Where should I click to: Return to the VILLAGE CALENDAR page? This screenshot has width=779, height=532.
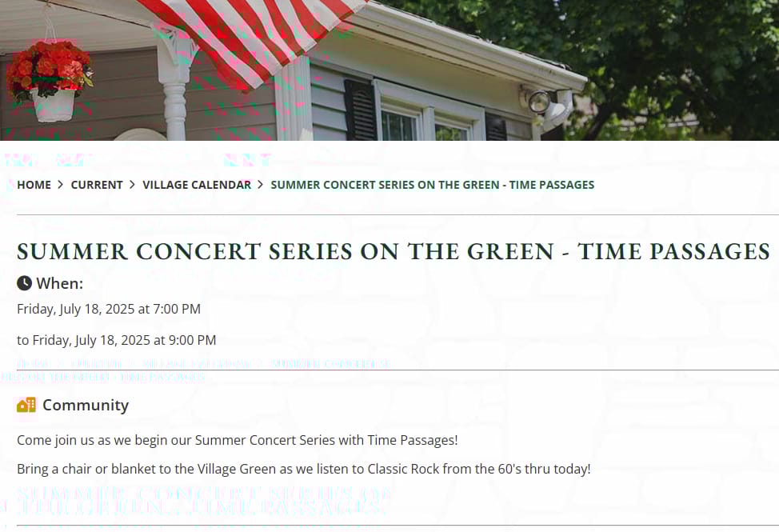(x=197, y=185)
